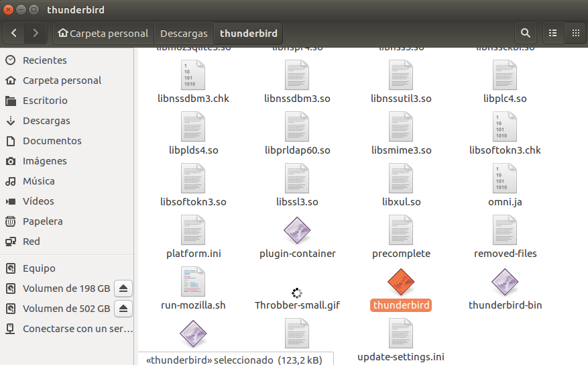Image resolution: width=588 pixels, height=365 pixels.
Task: Click the run-mozilla.sh file name label
Action: 193,305
